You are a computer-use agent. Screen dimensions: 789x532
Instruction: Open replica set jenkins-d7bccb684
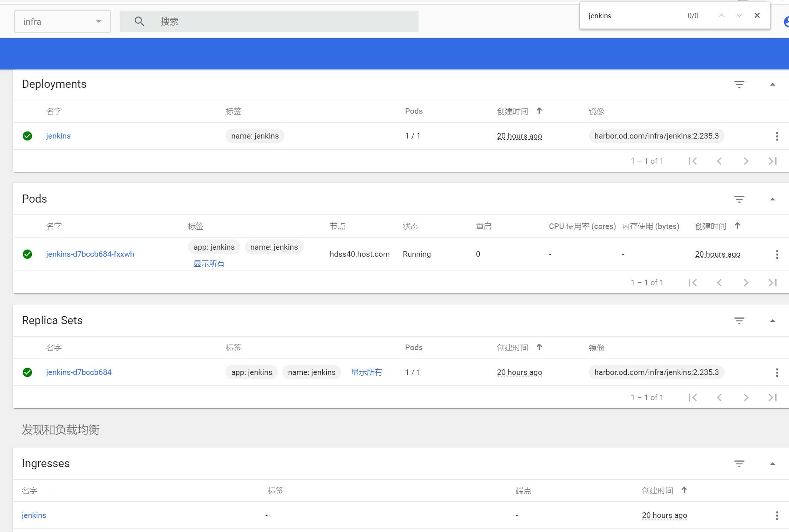tap(79, 372)
